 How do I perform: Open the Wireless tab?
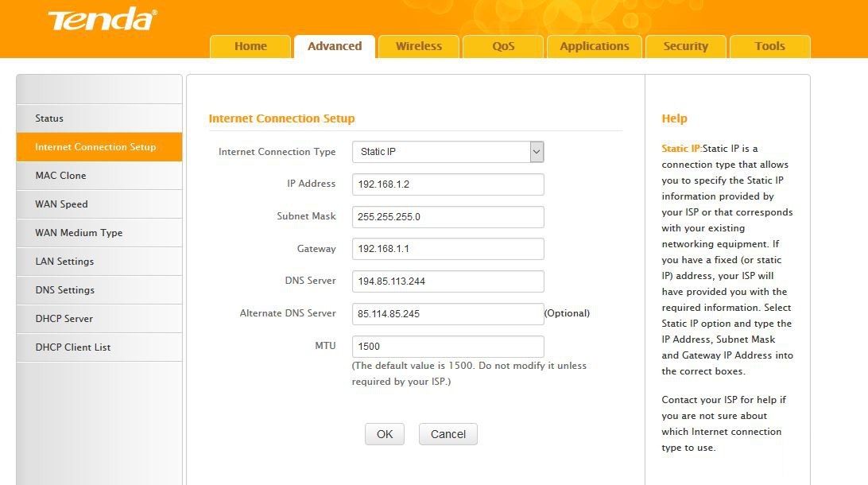(x=419, y=46)
